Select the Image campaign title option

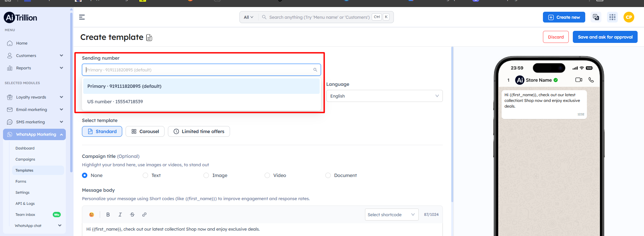click(x=206, y=175)
